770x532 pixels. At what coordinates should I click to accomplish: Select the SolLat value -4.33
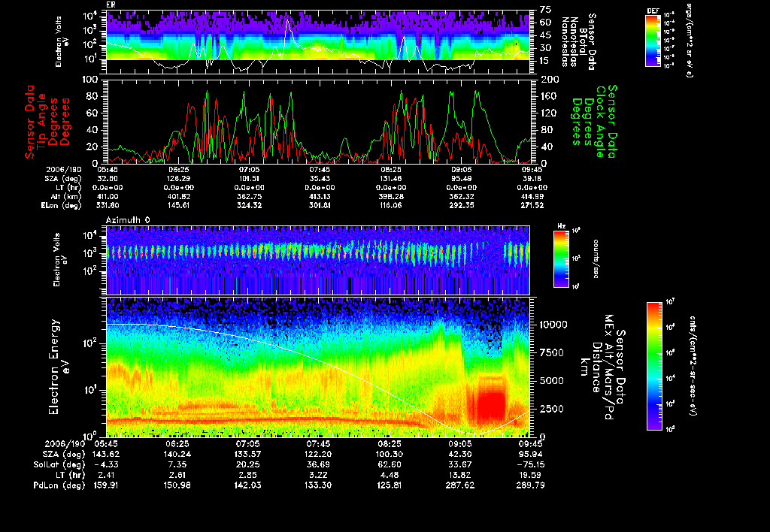coord(106,465)
